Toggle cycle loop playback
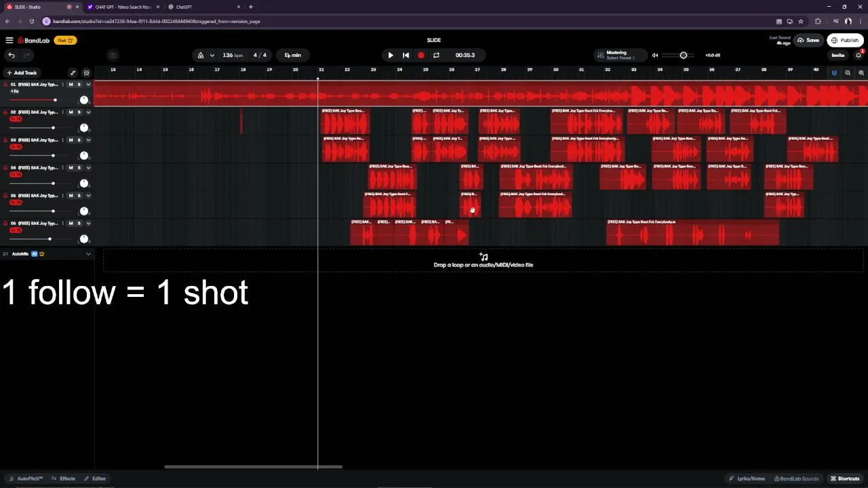This screenshot has width=868, height=488. 436,56
